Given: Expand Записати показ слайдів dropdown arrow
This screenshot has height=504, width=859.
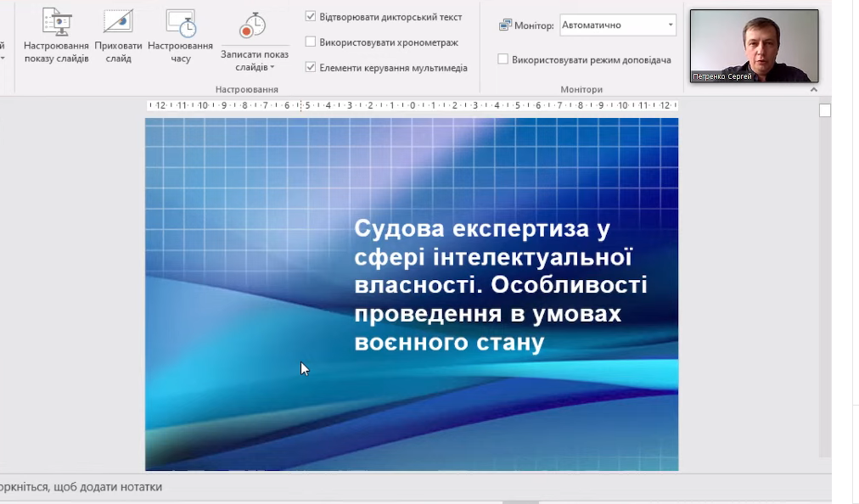Looking at the screenshot, I should [x=272, y=67].
